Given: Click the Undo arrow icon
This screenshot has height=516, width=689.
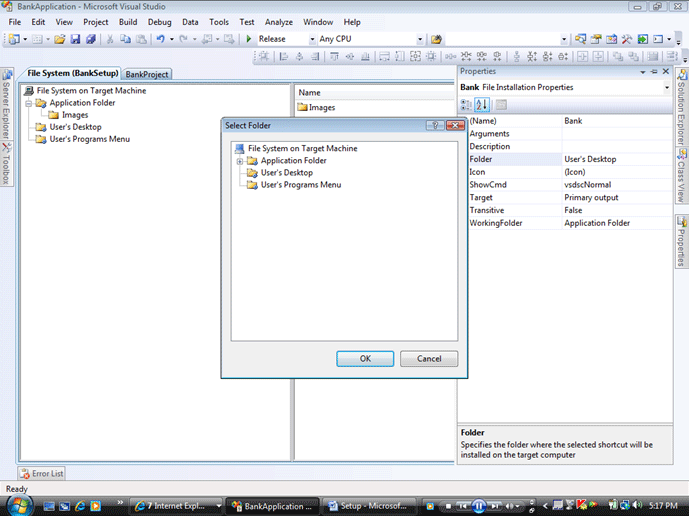Looking at the screenshot, I should pyautogui.click(x=160, y=39).
